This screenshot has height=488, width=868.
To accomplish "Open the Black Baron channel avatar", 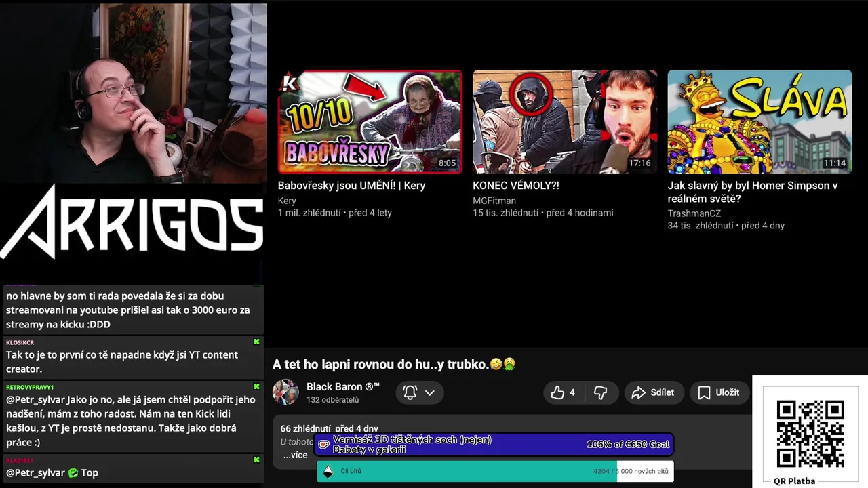I will (x=285, y=392).
